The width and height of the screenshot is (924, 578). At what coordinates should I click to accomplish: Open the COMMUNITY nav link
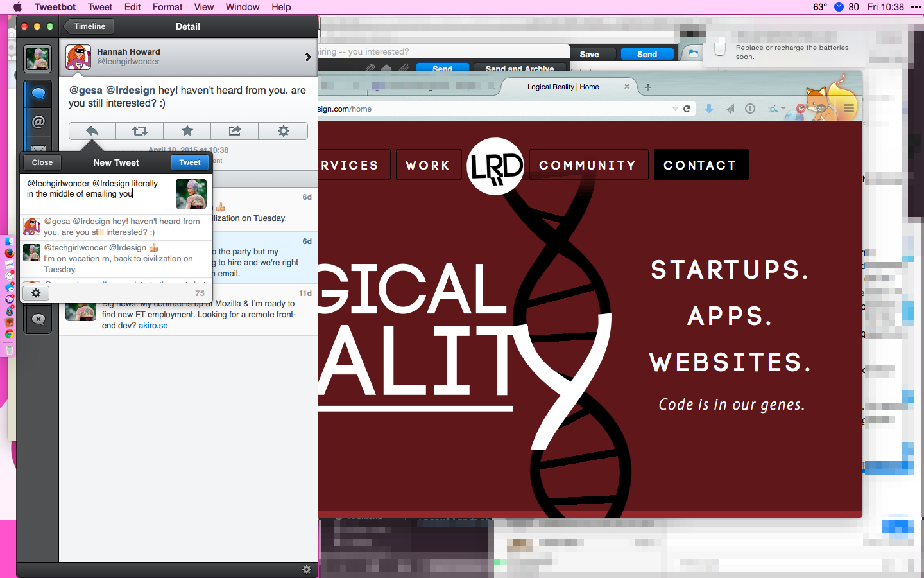pos(588,165)
